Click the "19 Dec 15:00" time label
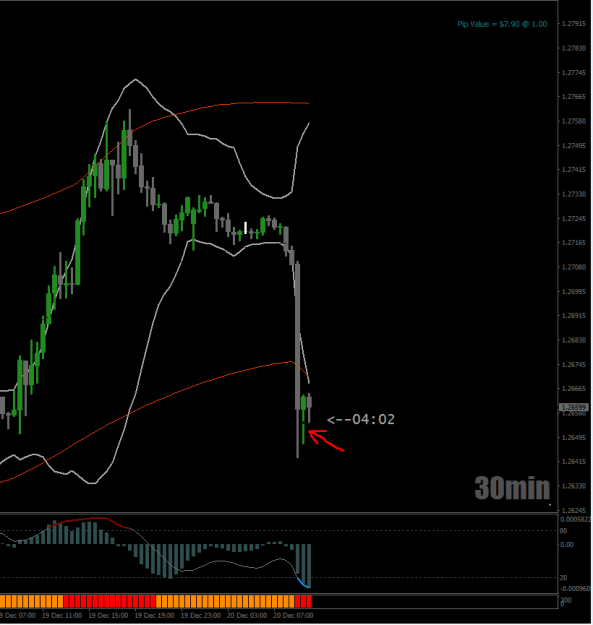This screenshot has width=593, height=625. point(108,615)
